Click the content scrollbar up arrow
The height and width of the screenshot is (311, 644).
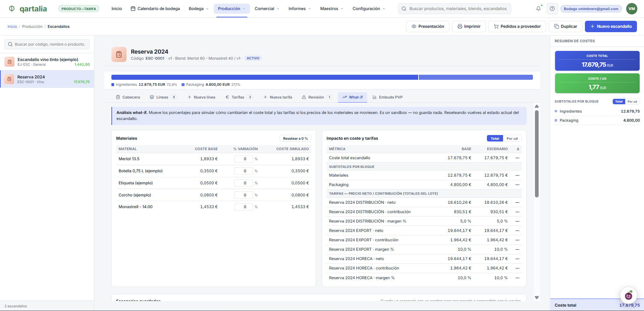pyautogui.click(x=537, y=106)
